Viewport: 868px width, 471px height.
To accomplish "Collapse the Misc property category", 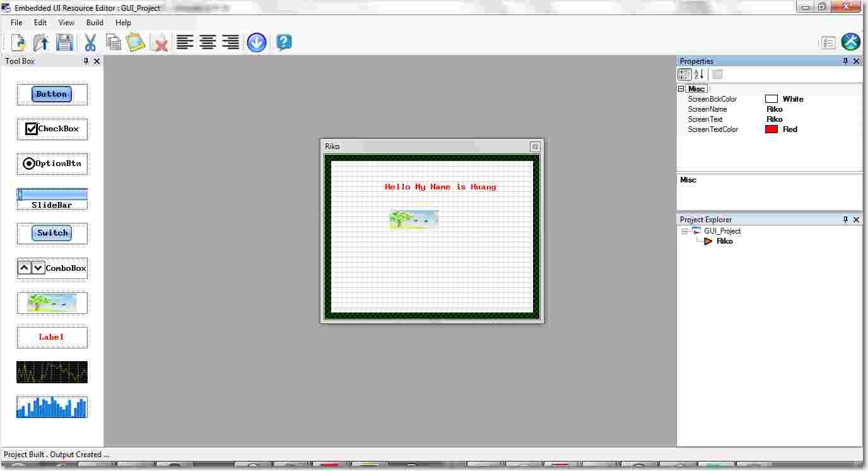I will coord(681,89).
